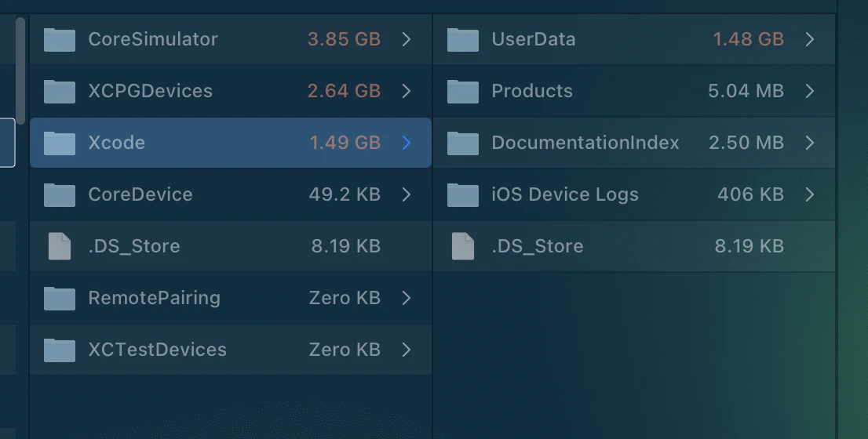Click the Products folder icon
This screenshot has height=439, width=868.
pos(463,91)
